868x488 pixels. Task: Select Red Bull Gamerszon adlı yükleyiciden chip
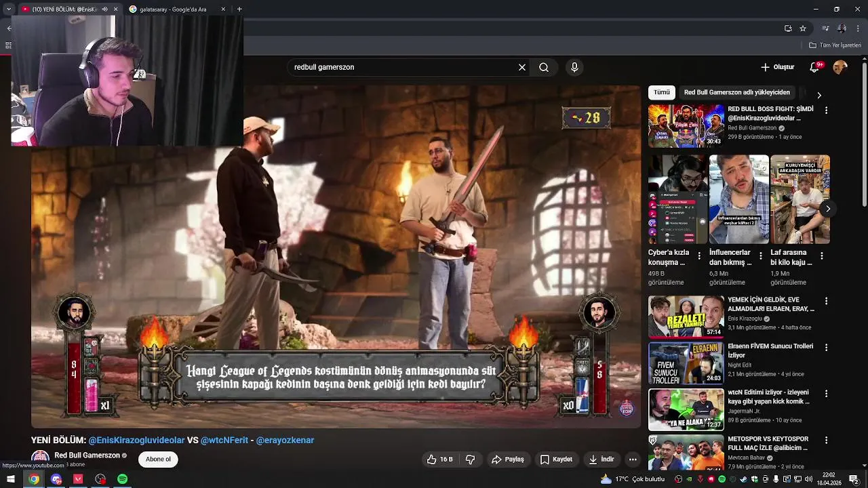[x=737, y=92]
